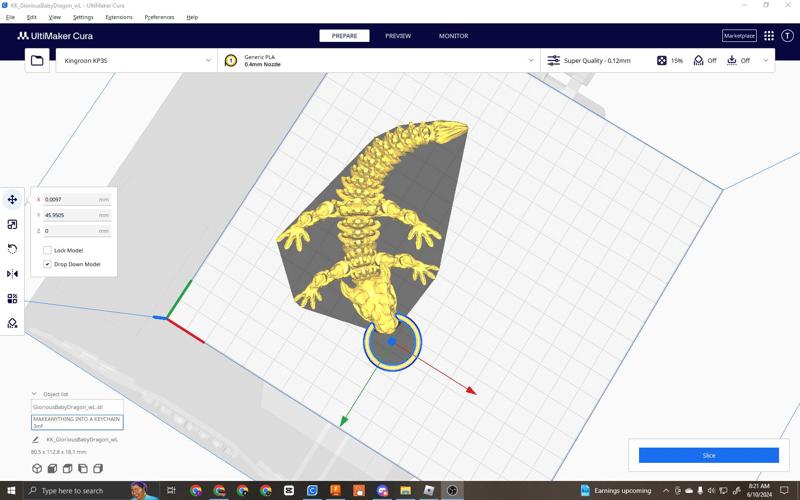Show hidden system tray icons
800x500 pixels.
666,491
